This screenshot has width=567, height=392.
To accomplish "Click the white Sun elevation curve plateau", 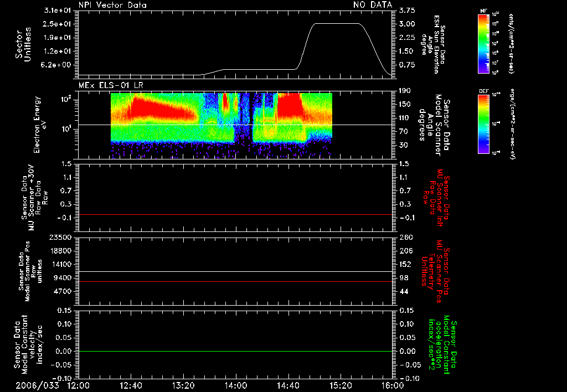I will [x=336, y=23].
